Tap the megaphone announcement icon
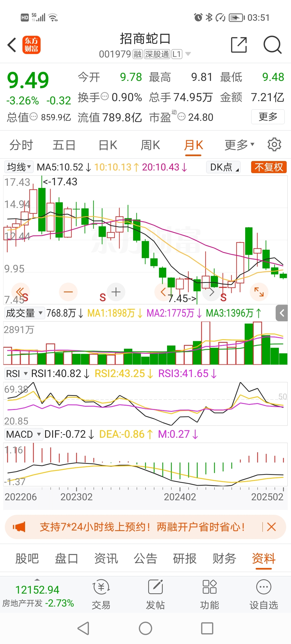 [19, 527]
